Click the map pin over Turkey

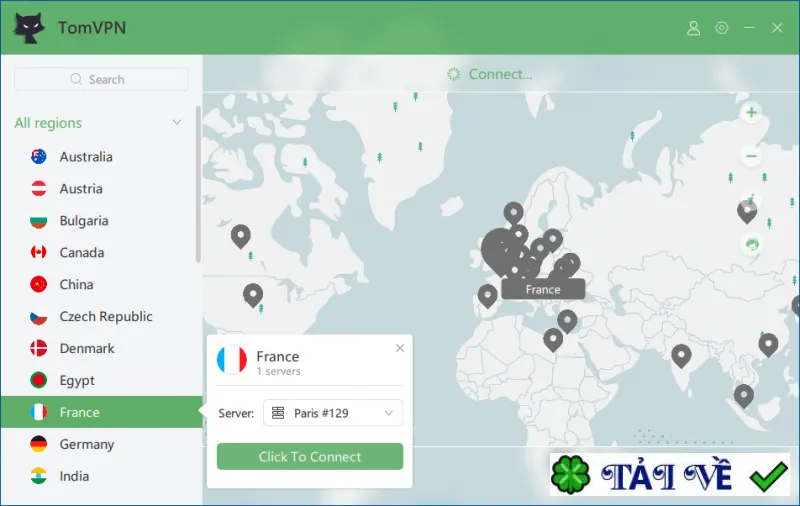click(567, 321)
